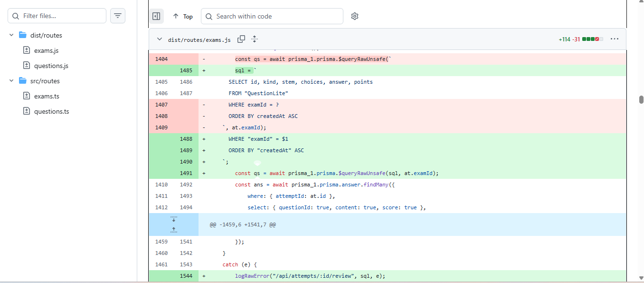The height and width of the screenshot is (283, 644).
Task: Select added line number 1544
Action: point(186,276)
